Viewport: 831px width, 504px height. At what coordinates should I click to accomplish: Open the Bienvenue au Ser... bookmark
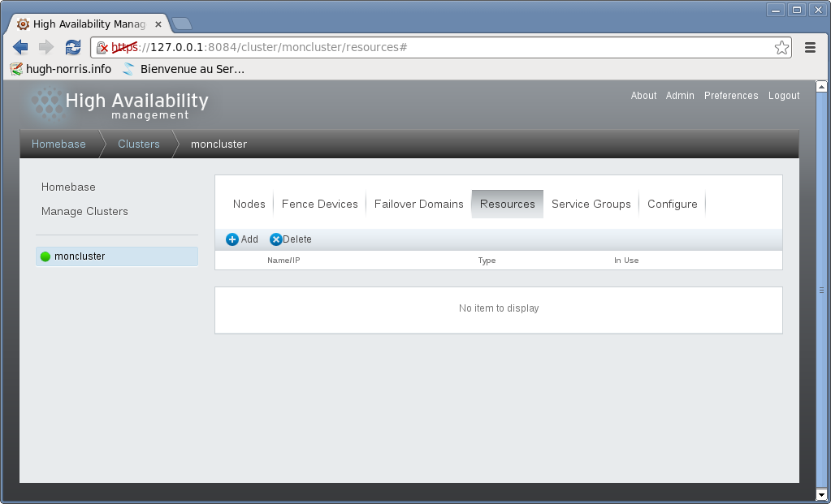[x=184, y=69]
